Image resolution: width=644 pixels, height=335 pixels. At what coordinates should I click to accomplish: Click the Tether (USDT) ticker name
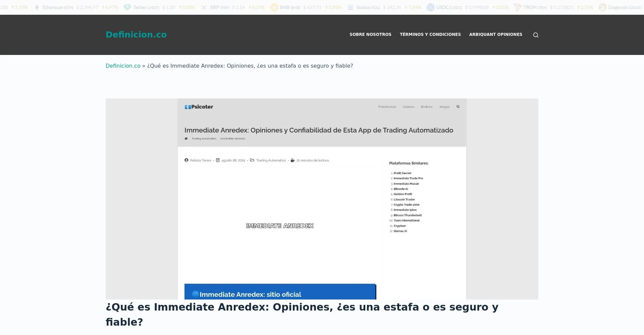146,7
